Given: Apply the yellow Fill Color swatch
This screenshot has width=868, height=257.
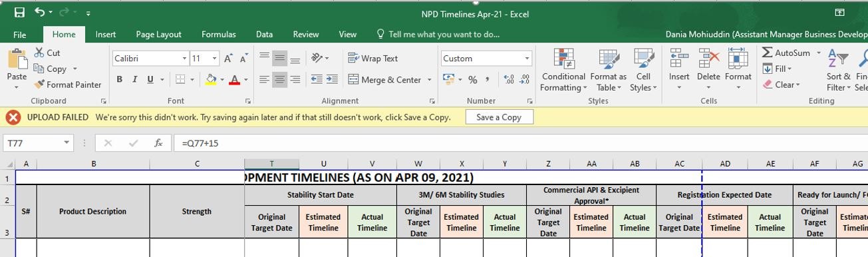Looking at the screenshot, I should click(x=211, y=80).
